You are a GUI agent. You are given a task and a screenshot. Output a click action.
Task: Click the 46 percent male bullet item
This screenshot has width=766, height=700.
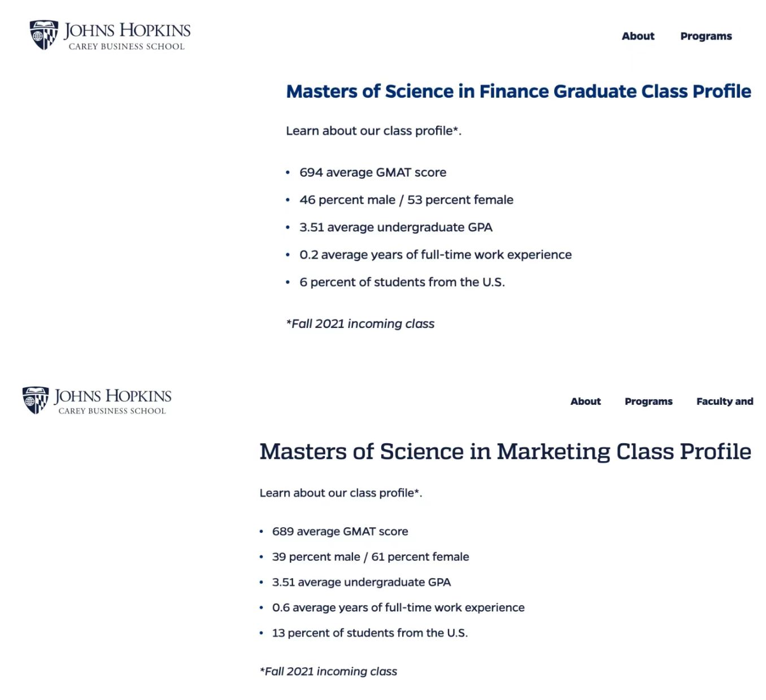(406, 200)
